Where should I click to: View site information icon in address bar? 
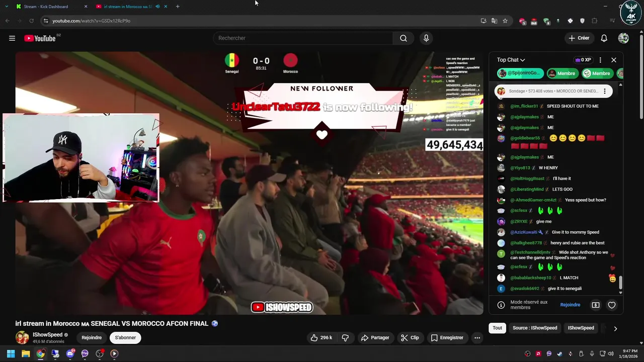point(45,21)
